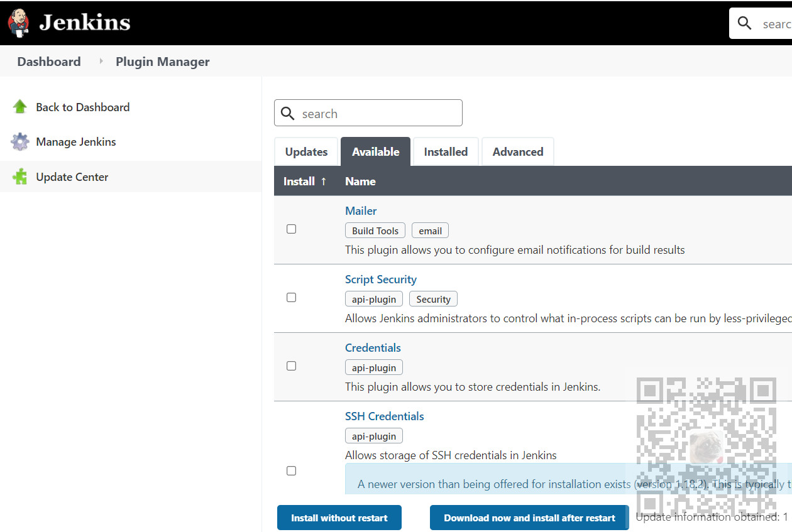Image resolution: width=792 pixels, height=532 pixels.
Task: Click the Jenkins title text in header
Action: click(x=85, y=23)
